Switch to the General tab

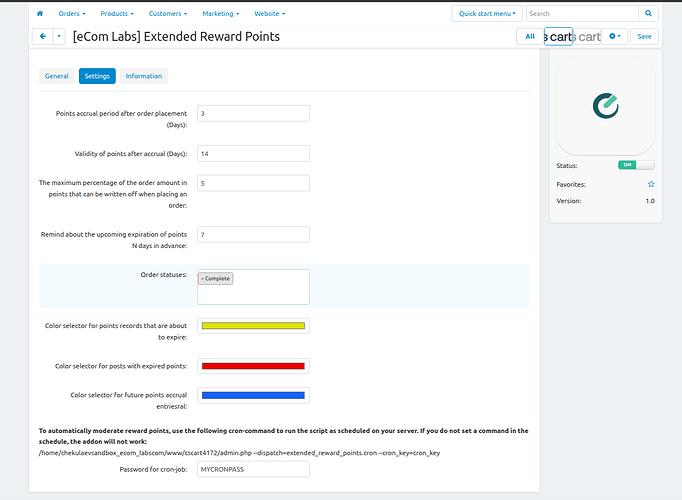(57, 76)
